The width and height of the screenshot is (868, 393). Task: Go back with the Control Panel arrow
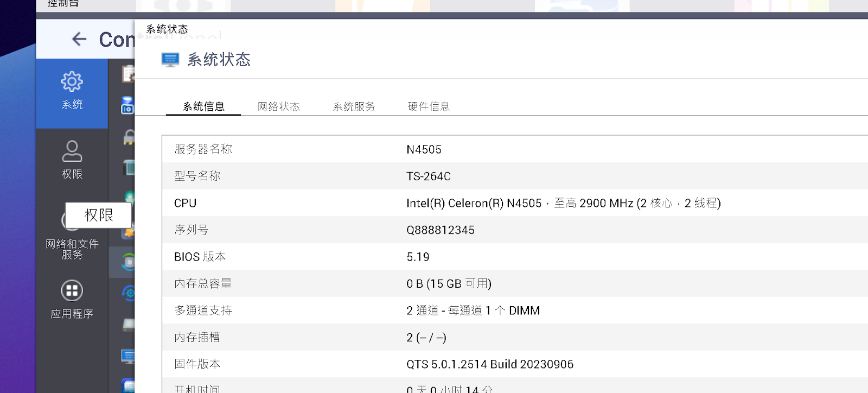pos(79,39)
